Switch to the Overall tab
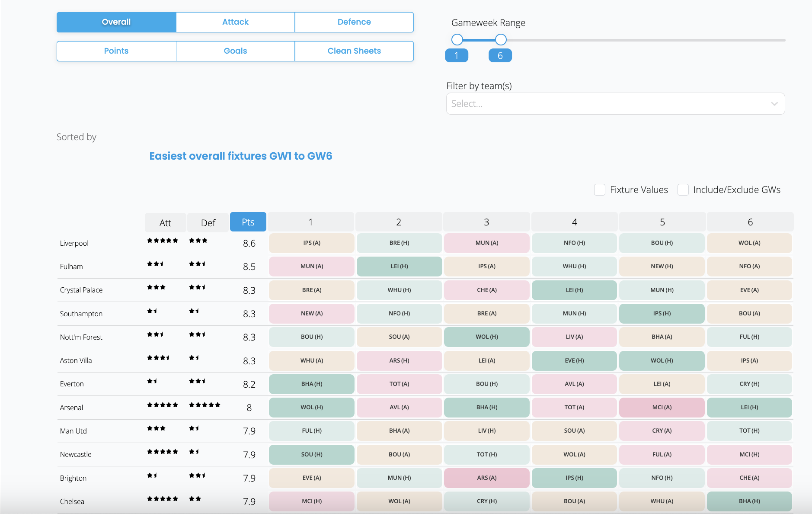This screenshot has height=514, width=812. (x=116, y=22)
